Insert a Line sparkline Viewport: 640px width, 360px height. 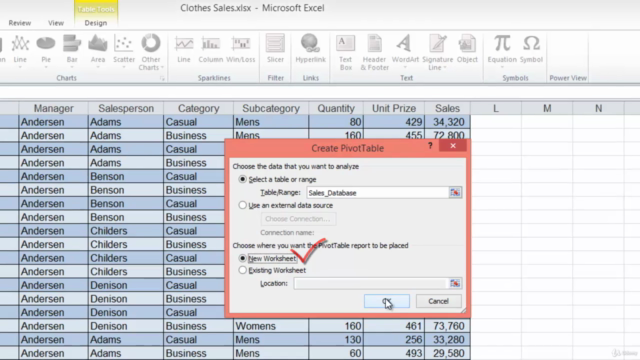tap(184, 50)
